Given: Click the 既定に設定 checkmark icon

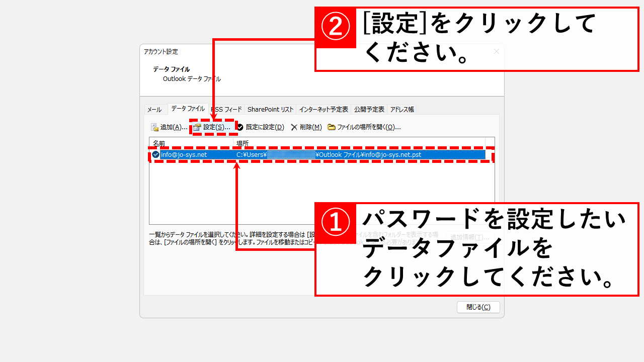Looking at the screenshot, I should click(x=240, y=127).
